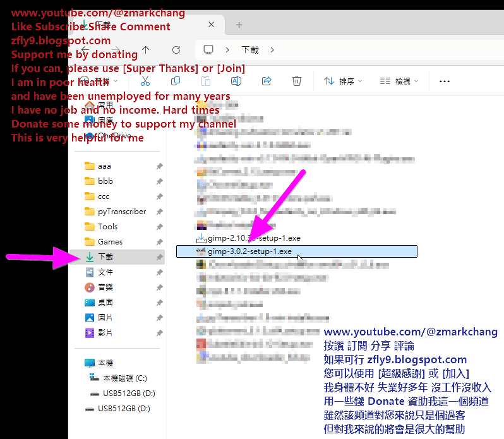Click the This PC monitor icon in address bar
The height and width of the screenshot is (439, 504).
tap(208, 49)
